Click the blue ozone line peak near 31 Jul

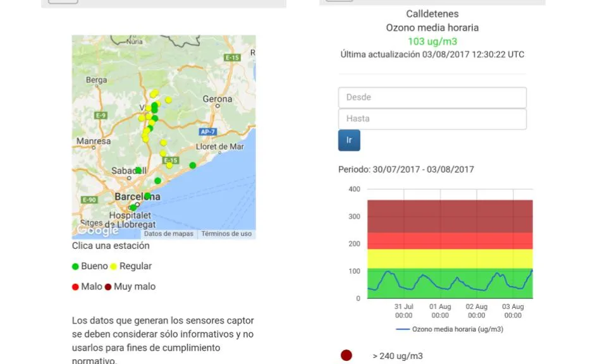(x=388, y=272)
